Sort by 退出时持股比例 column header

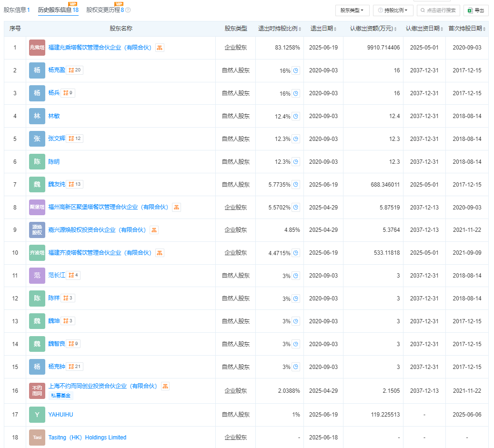coord(280,29)
